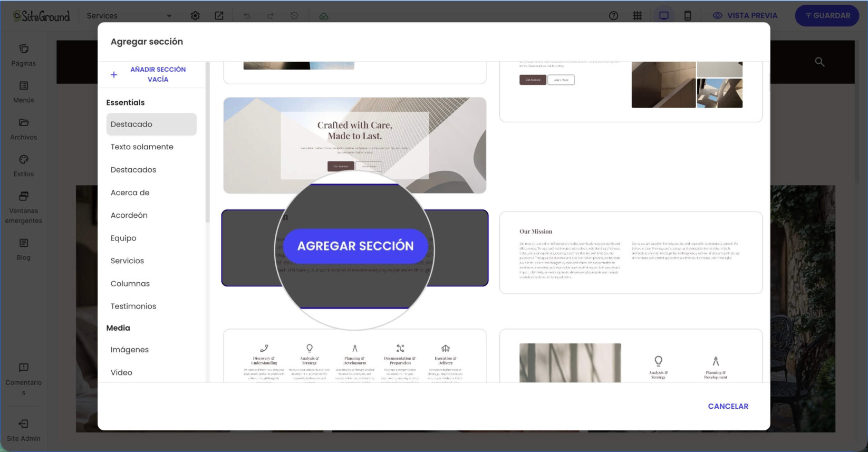Open the help question mark icon
This screenshot has width=868, height=452.
click(x=613, y=16)
